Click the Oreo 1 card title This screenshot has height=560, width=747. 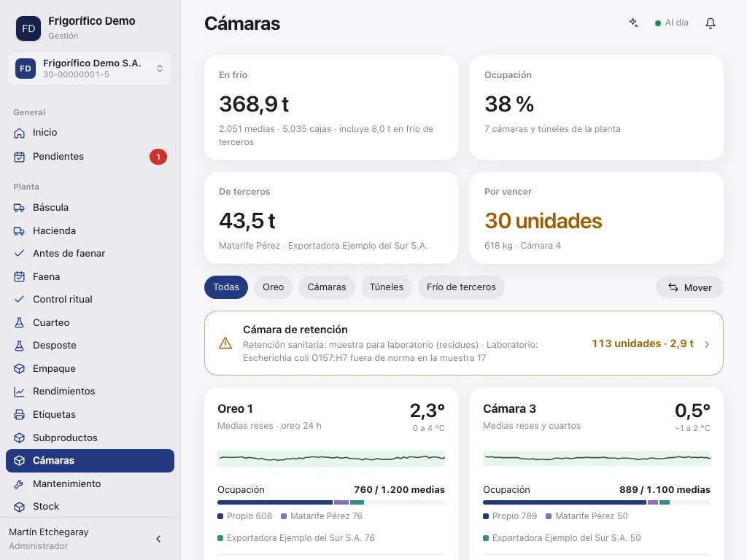pos(236,409)
